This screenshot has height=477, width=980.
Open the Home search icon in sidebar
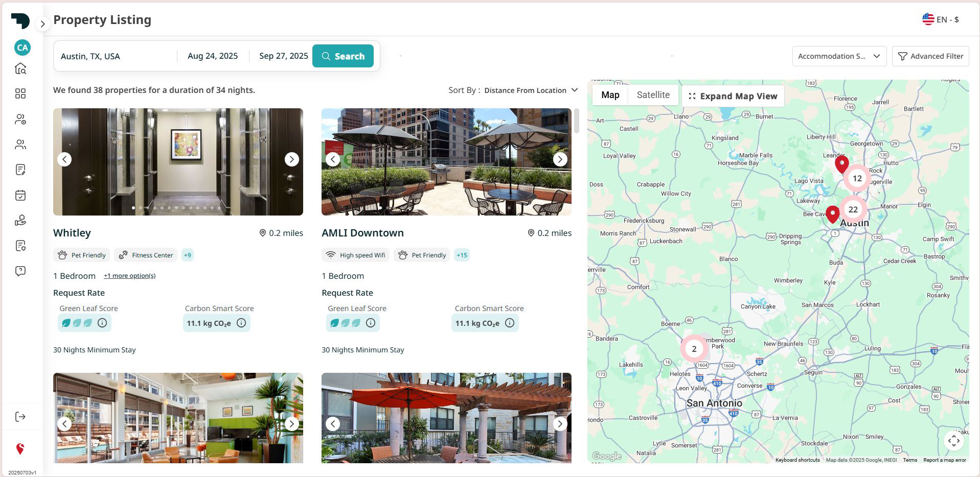click(x=20, y=68)
